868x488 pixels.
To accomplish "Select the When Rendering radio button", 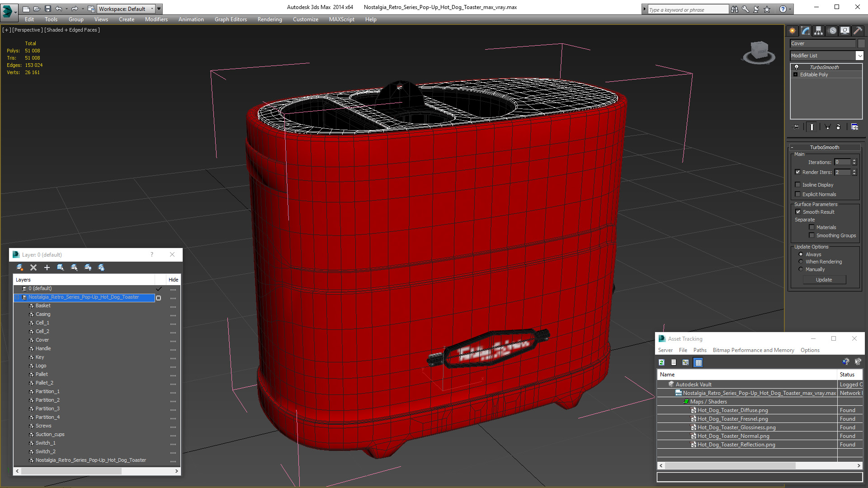I will (801, 262).
